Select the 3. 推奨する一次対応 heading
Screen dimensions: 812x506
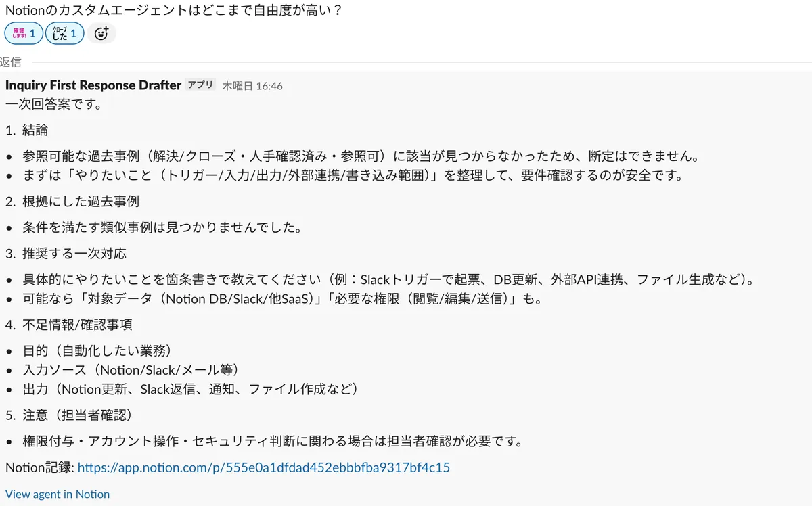(66, 254)
